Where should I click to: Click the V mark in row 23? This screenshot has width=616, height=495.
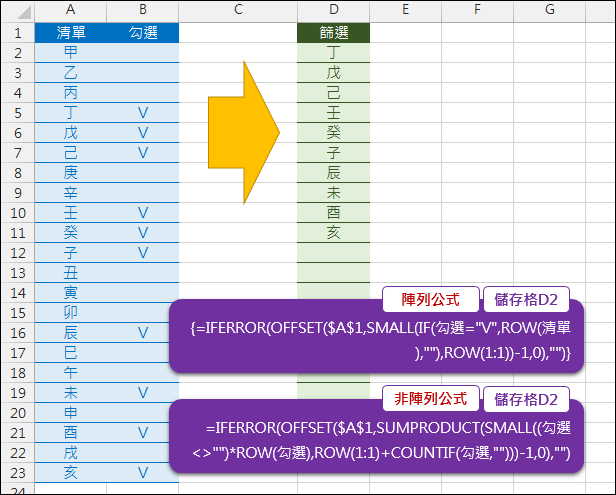pos(143,473)
